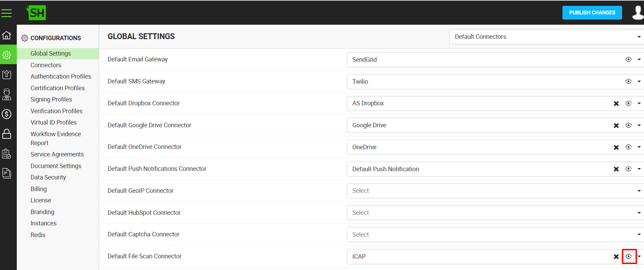View Google Drive details eye icon

[628, 125]
